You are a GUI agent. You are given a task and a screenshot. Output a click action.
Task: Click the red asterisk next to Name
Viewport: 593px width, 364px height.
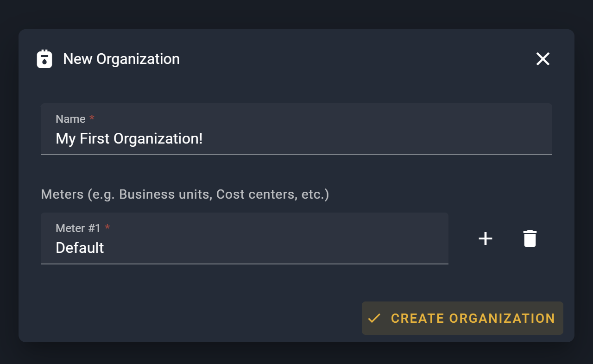pos(92,119)
